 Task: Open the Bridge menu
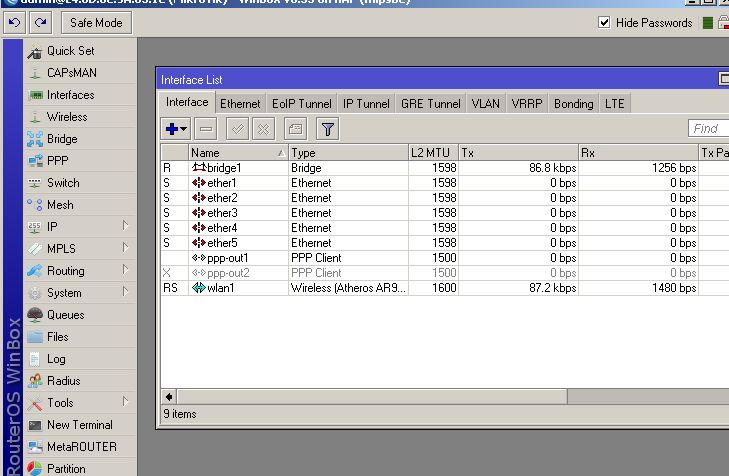click(x=80, y=139)
